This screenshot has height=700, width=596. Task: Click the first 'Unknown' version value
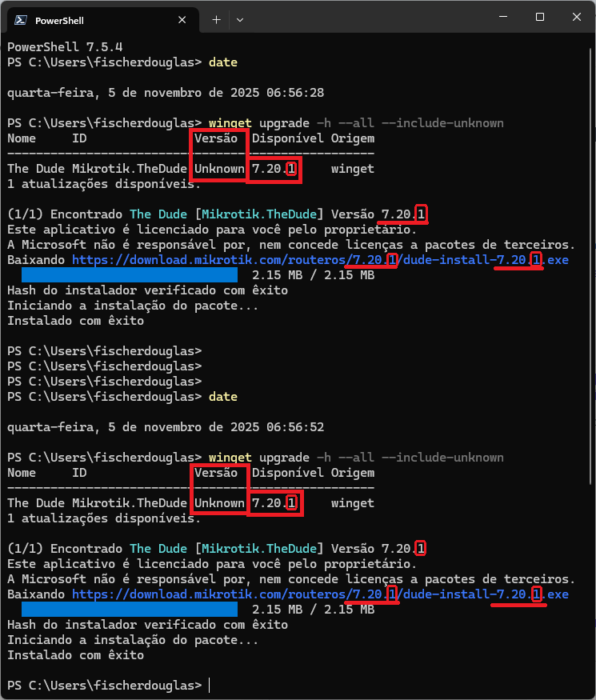click(x=219, y=169)
